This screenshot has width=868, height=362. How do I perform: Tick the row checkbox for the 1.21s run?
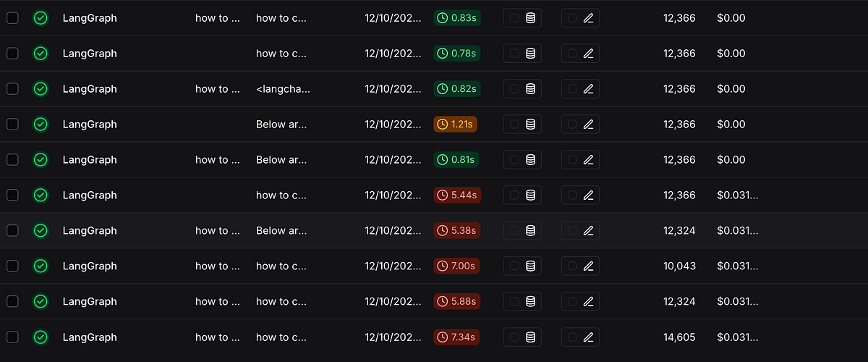tap(12, 125)
